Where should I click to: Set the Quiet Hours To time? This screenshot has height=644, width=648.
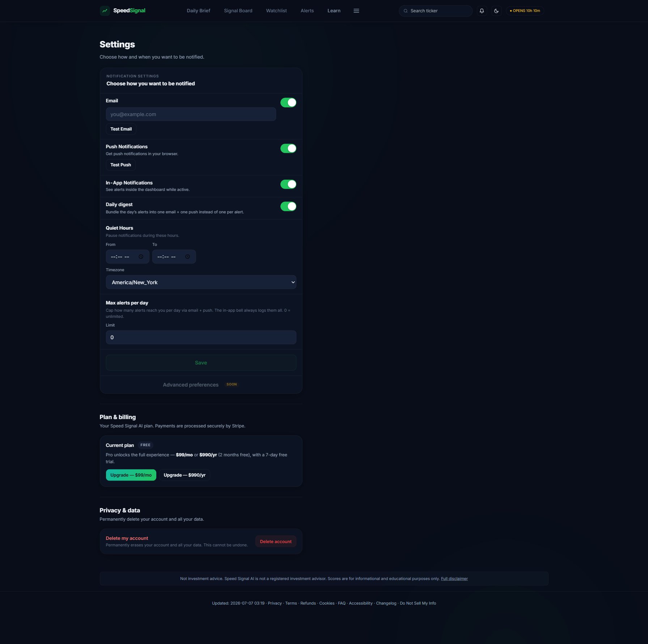(174, 257)
